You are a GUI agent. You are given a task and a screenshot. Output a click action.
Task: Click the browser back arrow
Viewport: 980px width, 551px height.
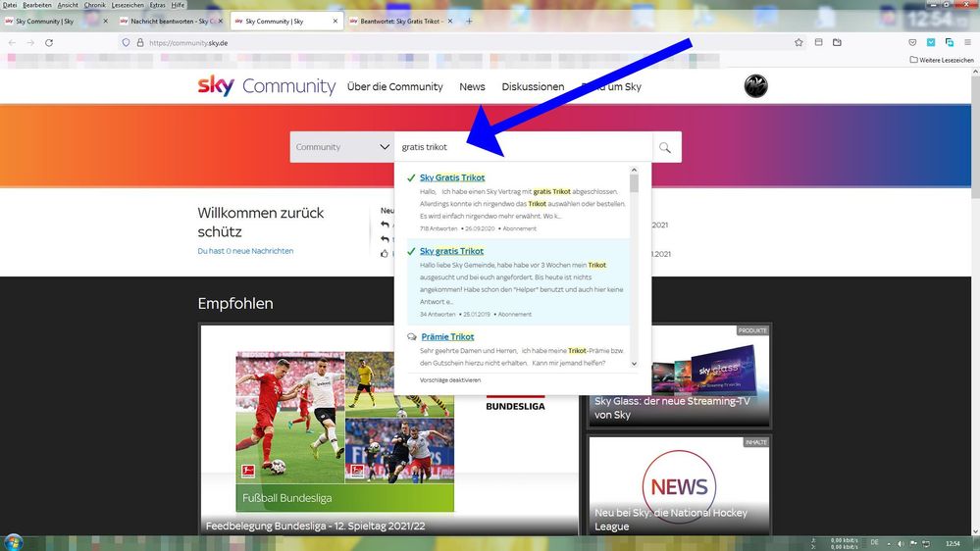coord(14,42)
